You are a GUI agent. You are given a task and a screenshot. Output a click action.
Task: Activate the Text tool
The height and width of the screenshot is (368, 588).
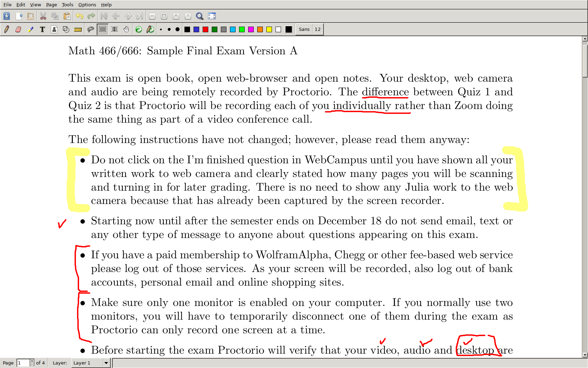point(42,29)
